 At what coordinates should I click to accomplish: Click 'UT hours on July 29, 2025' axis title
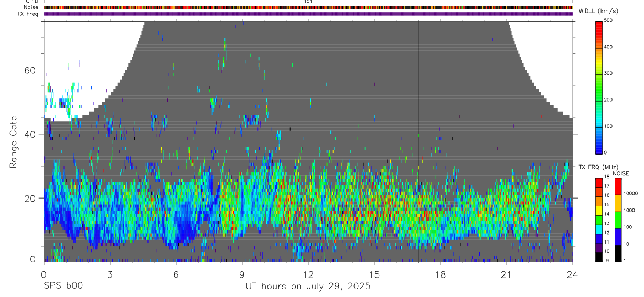point(308,286)
